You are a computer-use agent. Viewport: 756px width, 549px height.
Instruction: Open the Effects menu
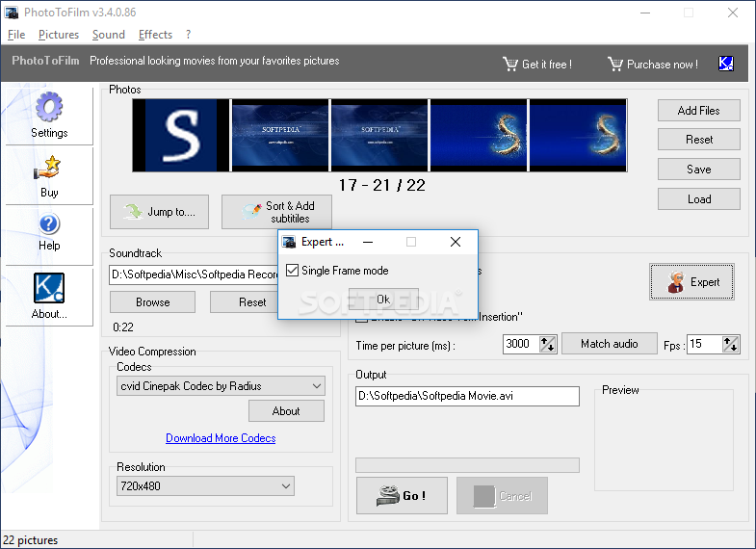[155, 35]
